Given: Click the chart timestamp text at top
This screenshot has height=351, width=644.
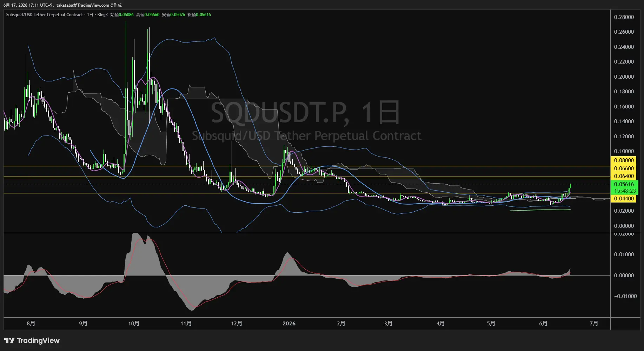Looking at the screenshot, I should point(62,5).
